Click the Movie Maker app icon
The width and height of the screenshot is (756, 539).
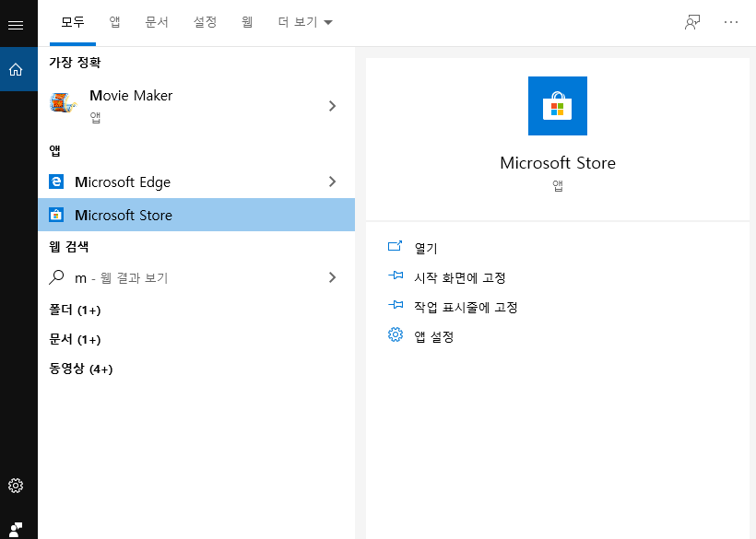64,103
